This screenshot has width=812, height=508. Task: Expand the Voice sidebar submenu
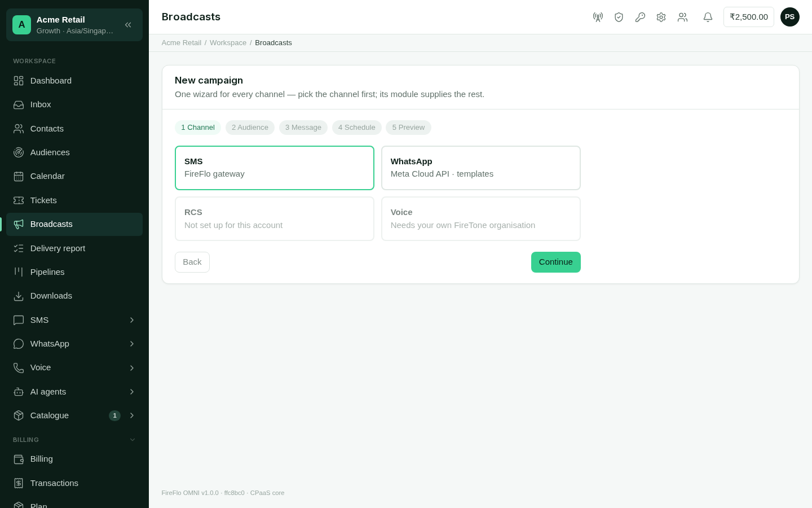(x=132, y=368)
